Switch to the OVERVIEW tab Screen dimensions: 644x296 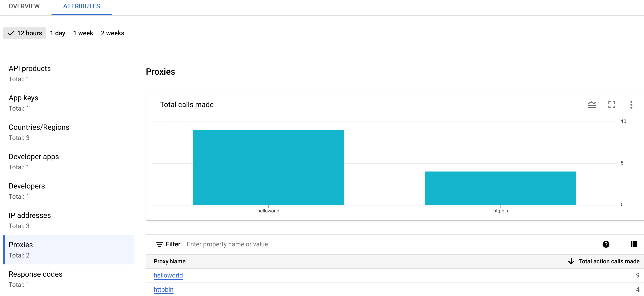tap(24, 6)
